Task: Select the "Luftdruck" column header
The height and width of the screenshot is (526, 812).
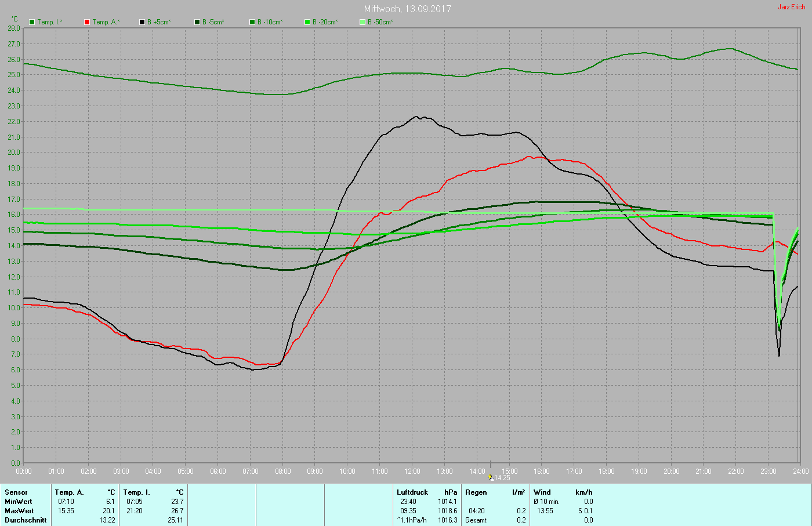Action: (x=412, y=492)
